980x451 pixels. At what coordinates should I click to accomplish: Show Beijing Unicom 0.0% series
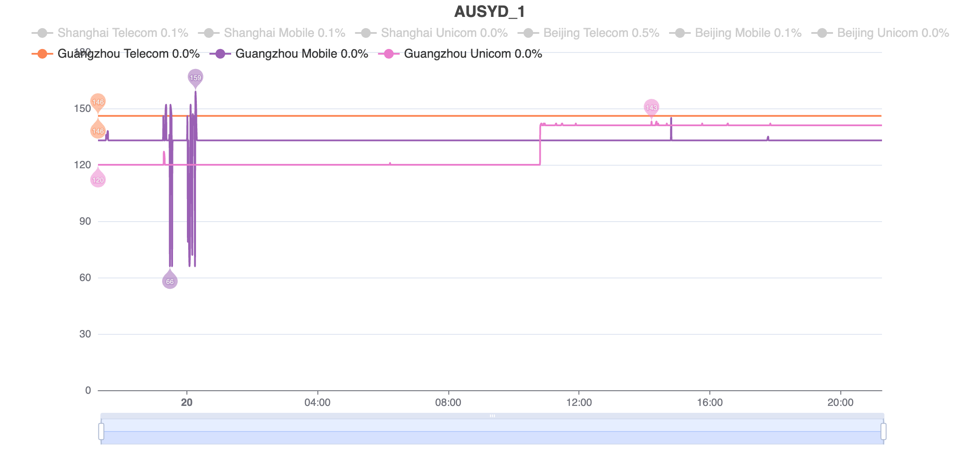880,33
